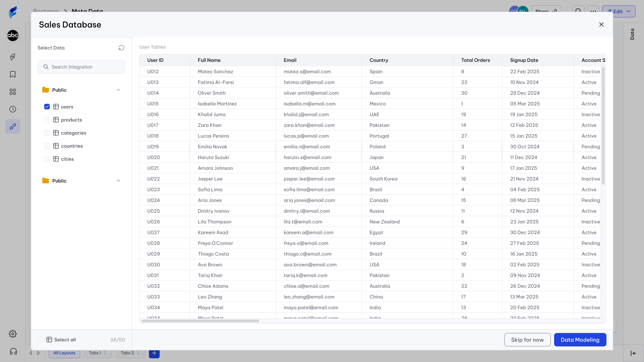Uncheck the users table checkbox
644x362 pixels.
coord(47,107)
